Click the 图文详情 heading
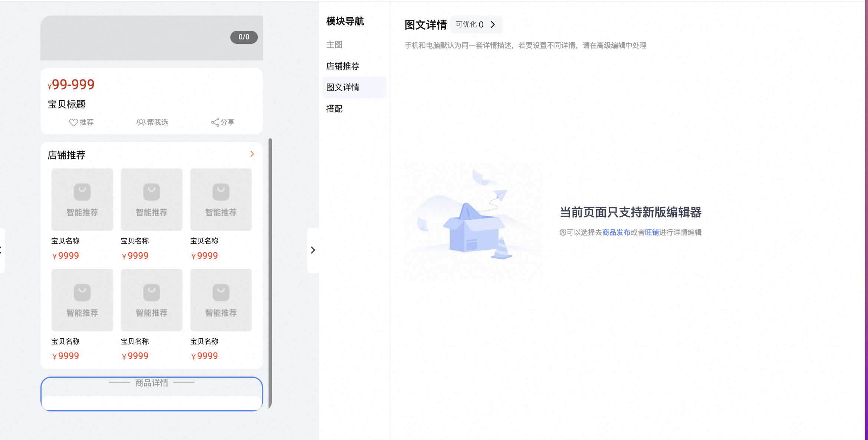The width and height of the screenshot is (868, 440). coord(425,25)
